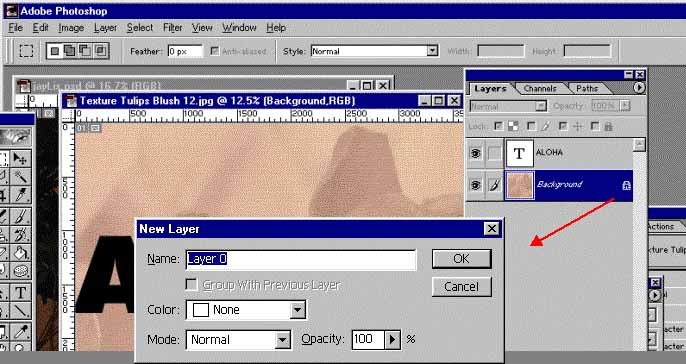Switch to the Channels tab

pos(540,88)
